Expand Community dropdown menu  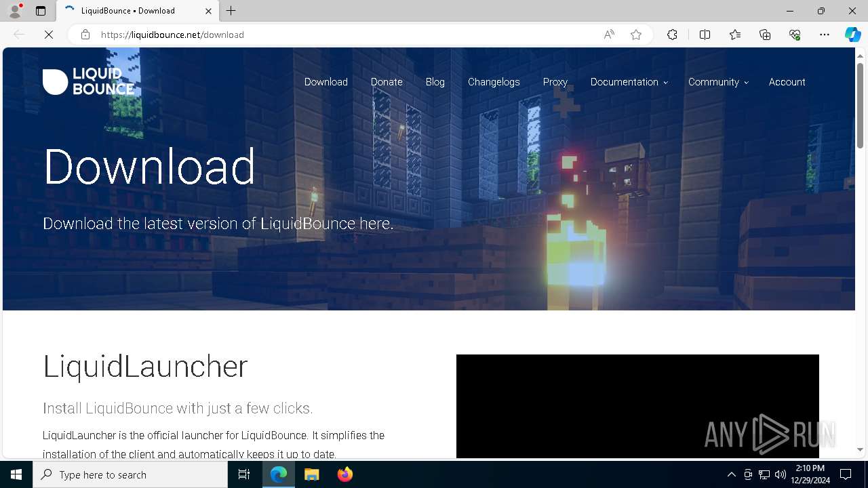718,82
